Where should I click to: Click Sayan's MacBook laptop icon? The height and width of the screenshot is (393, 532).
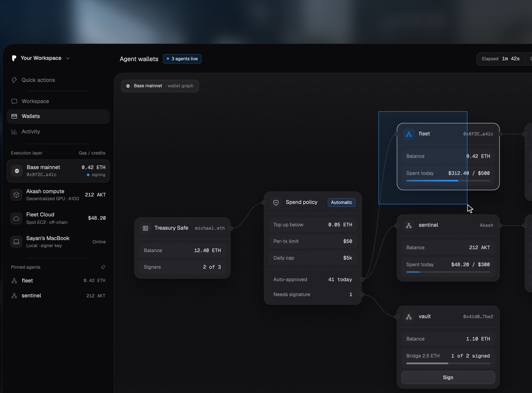16,242
